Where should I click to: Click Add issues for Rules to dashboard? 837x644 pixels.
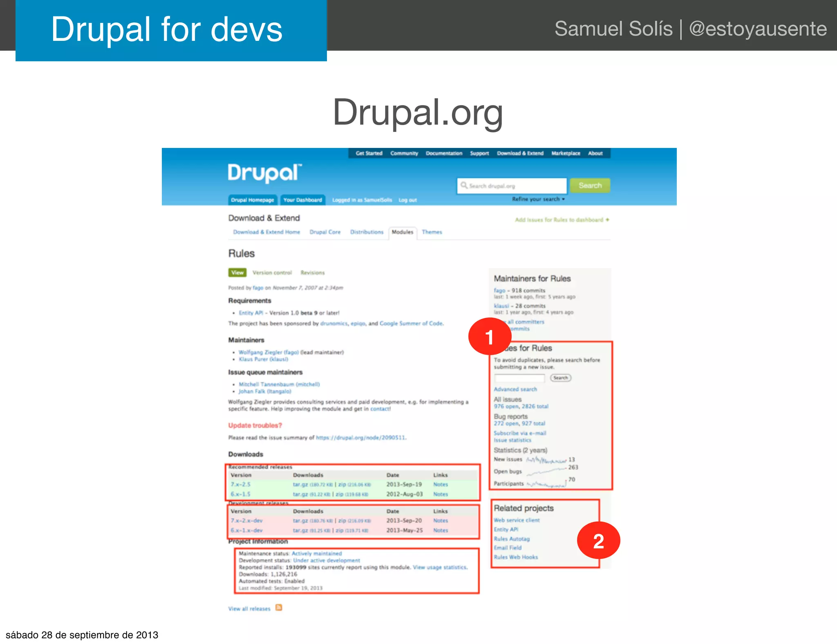click(562, 220)
